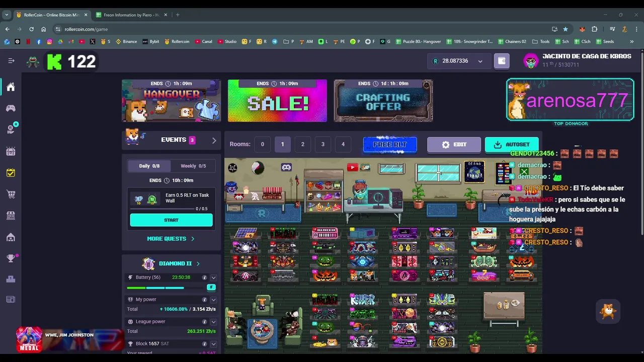Click the AUTOSET button
Image resolution: width=644 pixels, height=362 pixels.
[512, 145]
